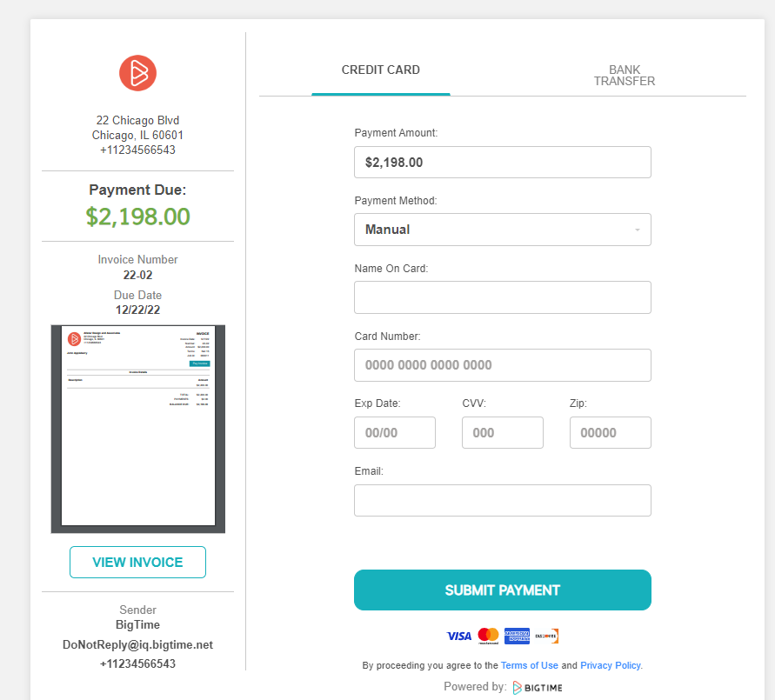Click the Mastercard logo icon
The height and width of the screenshot is (700, 775).
(x=488, y=636)
